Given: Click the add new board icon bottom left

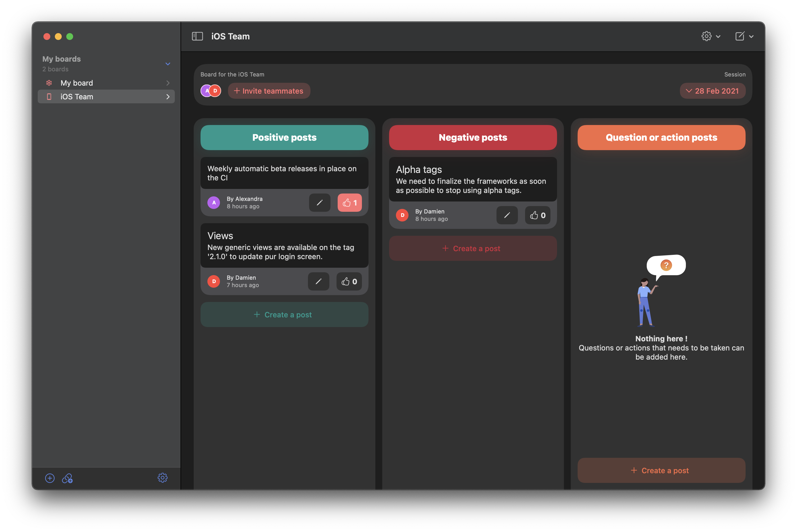Looking at the screenshot, I should click(49, 478).
